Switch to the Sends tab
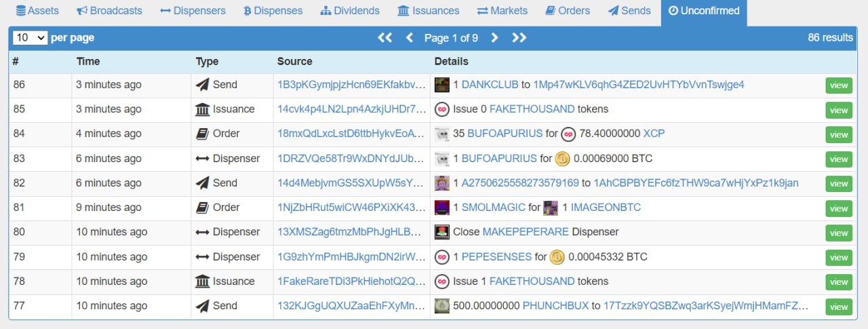868x329 pixels. pyautogui.click(x=629, y=11)
